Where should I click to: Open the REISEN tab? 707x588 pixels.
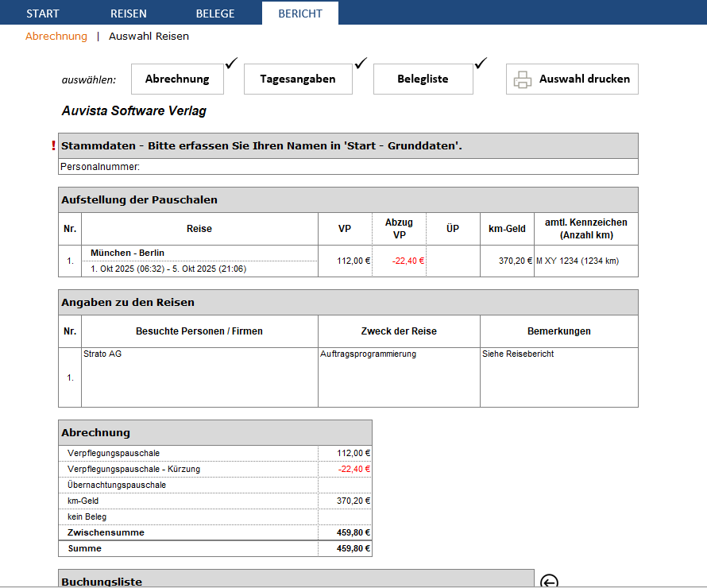(128, 14)
